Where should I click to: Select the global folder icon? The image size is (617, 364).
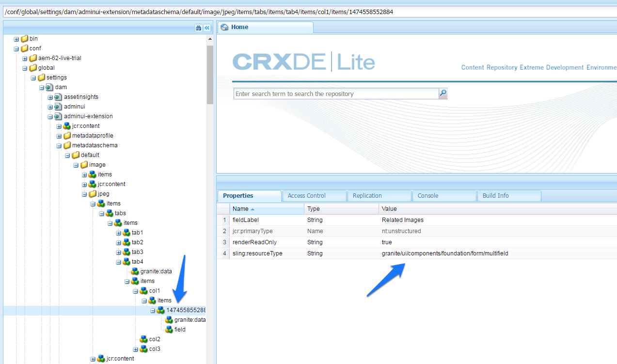pyautogui.click(x=33, y=68)
